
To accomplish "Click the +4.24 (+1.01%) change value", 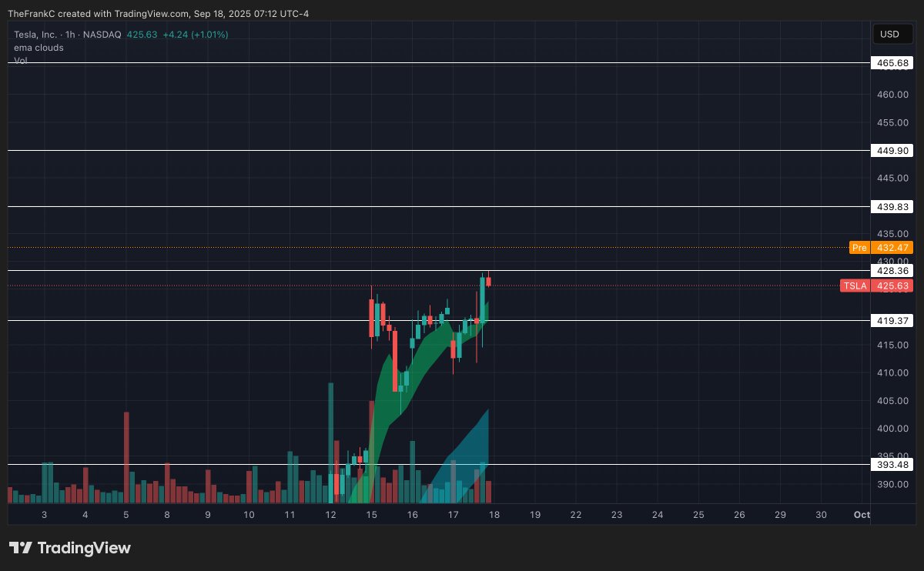I will [196, 35].
